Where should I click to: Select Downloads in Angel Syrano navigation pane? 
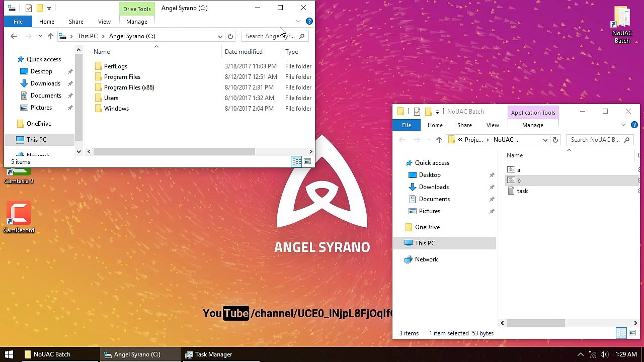[45, 83]
